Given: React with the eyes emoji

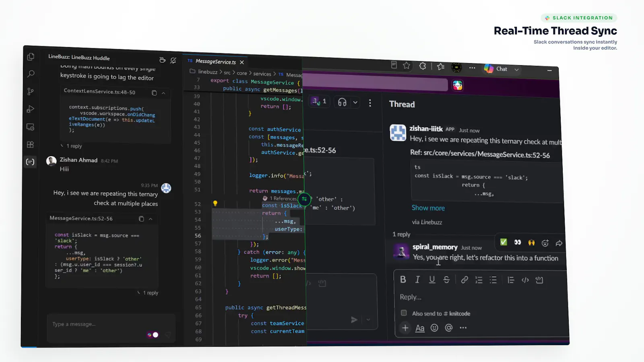Looking at the screenshot, I should [x=518, y=242].
